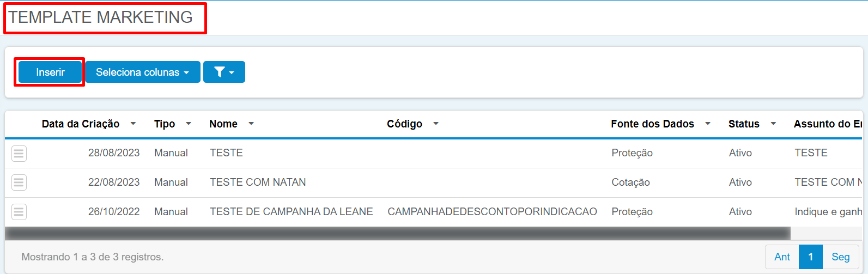Go to previous page with Ant
This screenshot has height=274, width=868.
click(x=782, y=257)
